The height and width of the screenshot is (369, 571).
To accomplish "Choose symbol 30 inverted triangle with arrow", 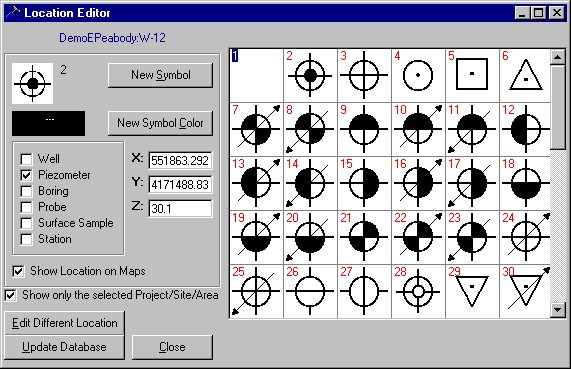I will (525, 291).
